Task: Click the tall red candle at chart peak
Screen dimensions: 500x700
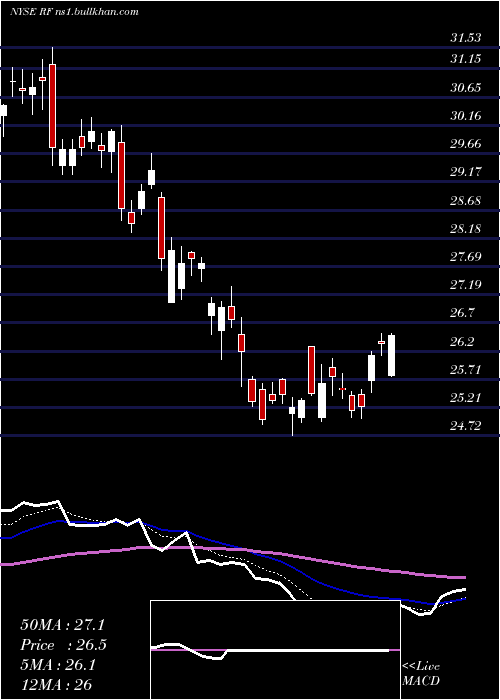Action: 53,106
